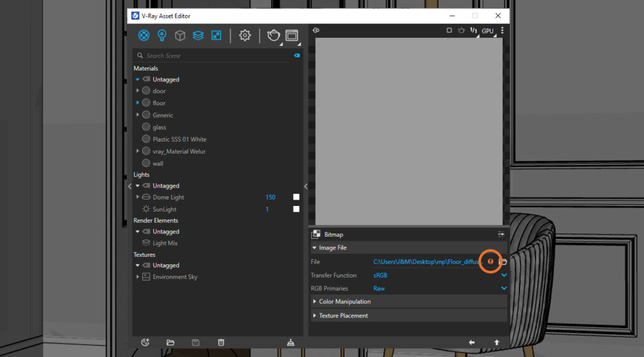Select the floor material
Viewport: 644px width, 357px height.
point(159,103)
